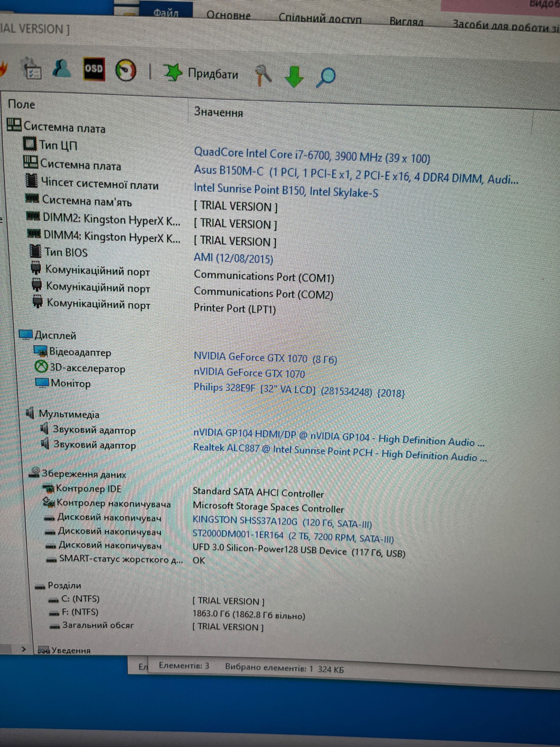Open the Файл menu tab
Screen dimensions: 560x747
166,12
